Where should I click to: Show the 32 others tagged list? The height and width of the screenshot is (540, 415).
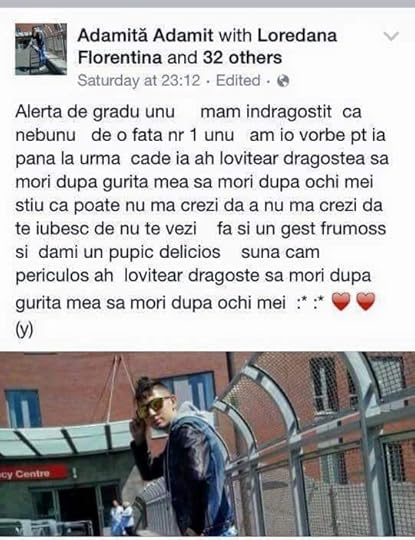[x=242, y=58]
